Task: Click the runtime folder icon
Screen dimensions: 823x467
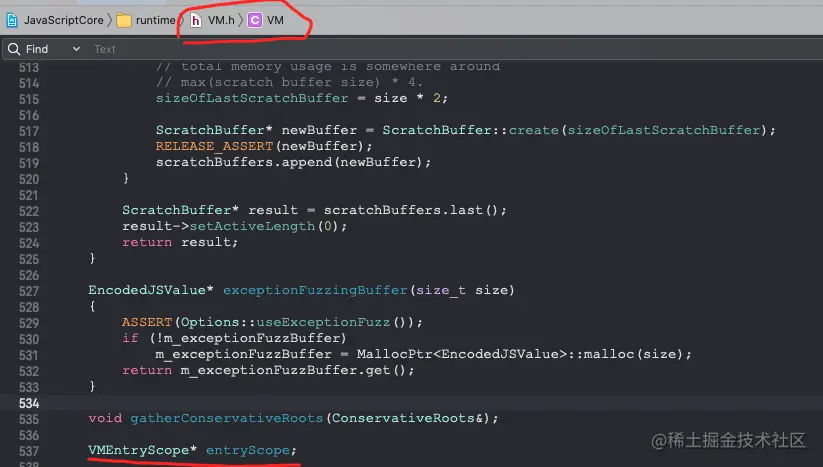Action: pos(124,20)
